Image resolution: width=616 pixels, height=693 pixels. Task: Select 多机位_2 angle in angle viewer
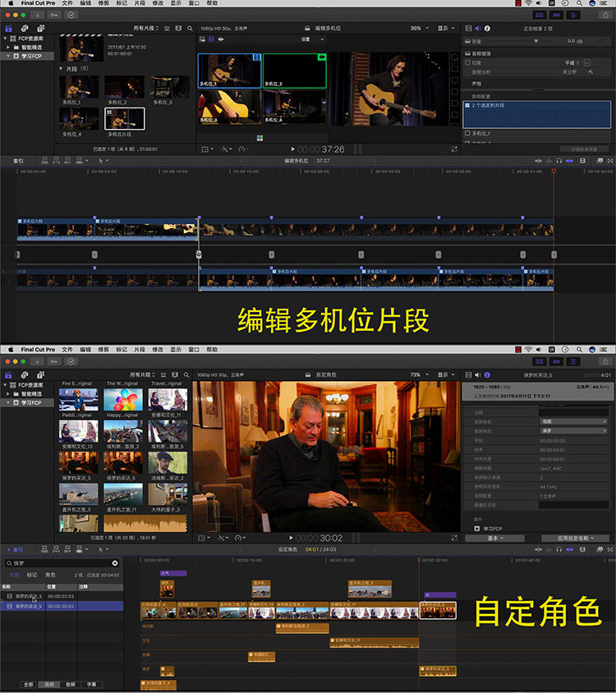click(295, 71)
